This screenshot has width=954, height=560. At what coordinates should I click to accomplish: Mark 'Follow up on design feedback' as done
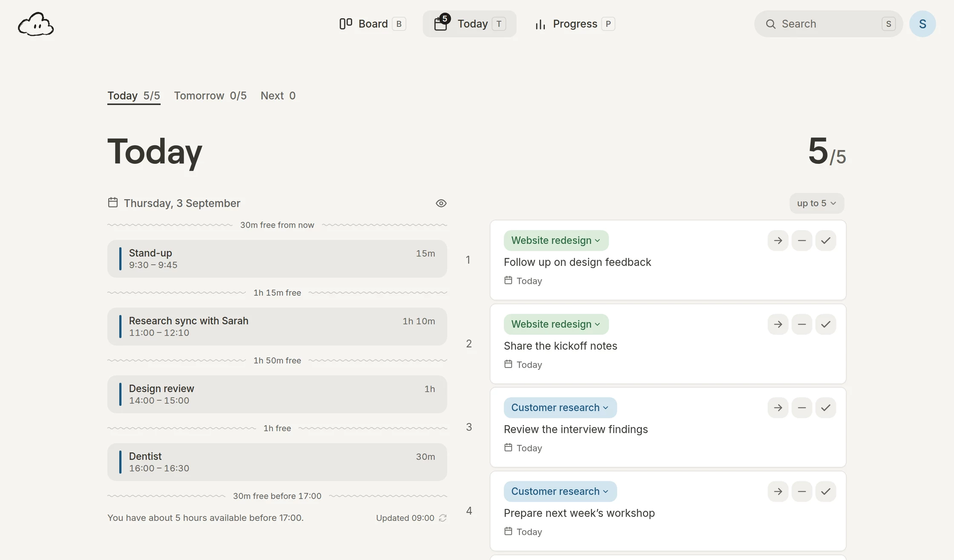click(x=825, y=240)
